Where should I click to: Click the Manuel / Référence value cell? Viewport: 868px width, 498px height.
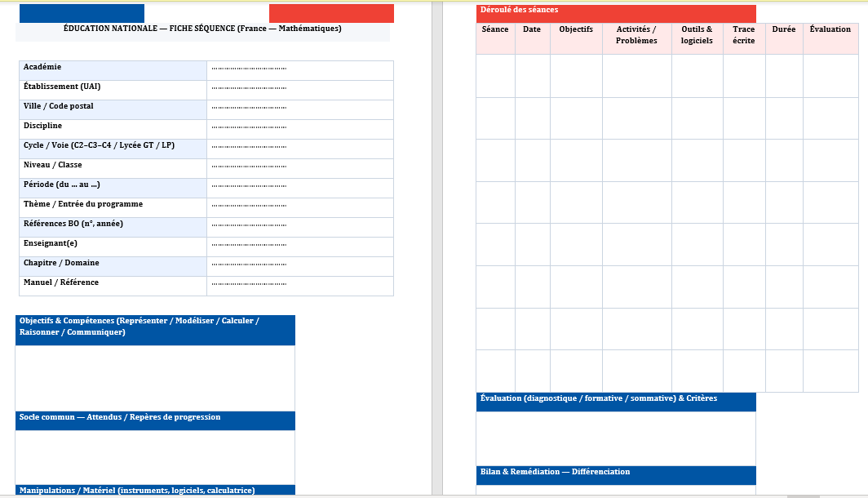click(299, 285)
